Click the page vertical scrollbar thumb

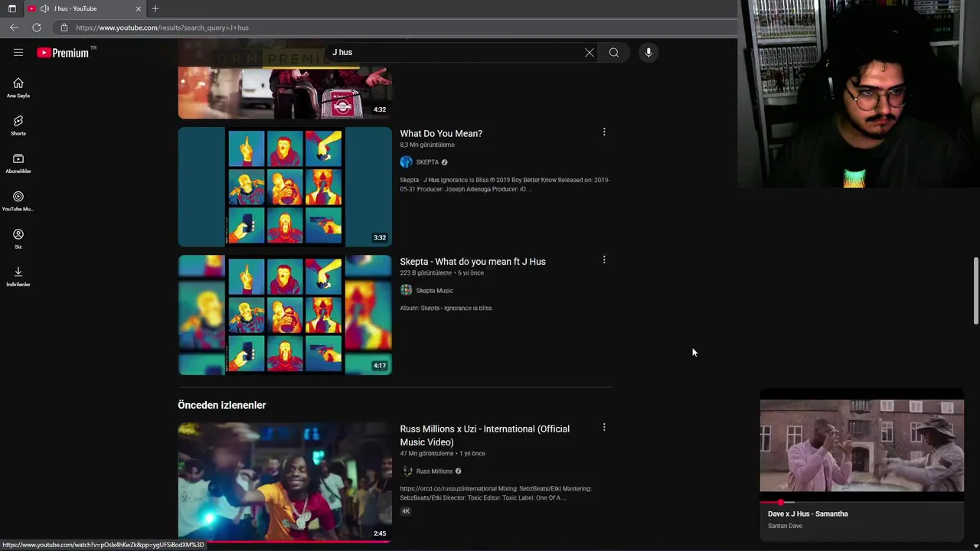pos(975,291)
